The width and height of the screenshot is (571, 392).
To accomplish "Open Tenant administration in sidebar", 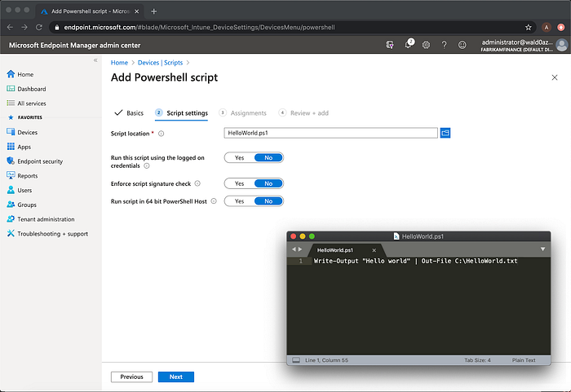I will (41, 219).
